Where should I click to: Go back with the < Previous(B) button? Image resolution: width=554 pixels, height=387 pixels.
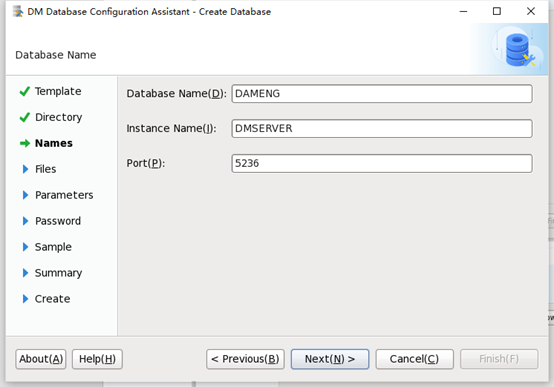coord(245,359)
